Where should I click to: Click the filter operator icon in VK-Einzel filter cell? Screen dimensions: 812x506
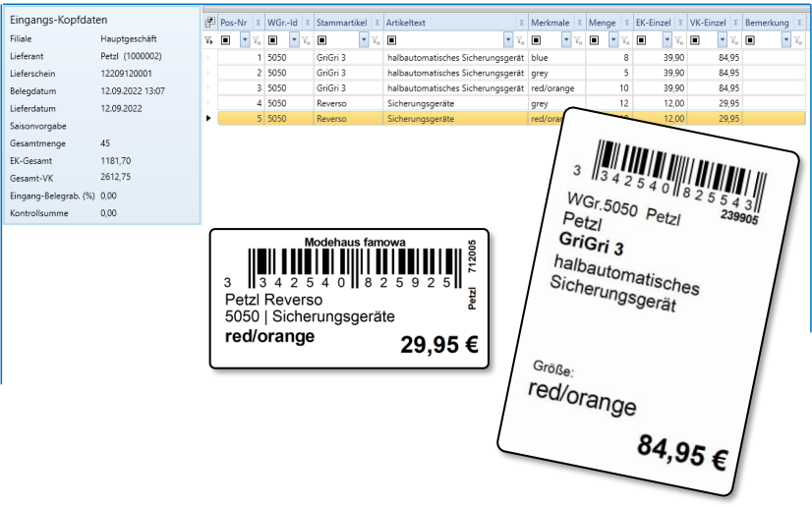[x=695, y=40]
